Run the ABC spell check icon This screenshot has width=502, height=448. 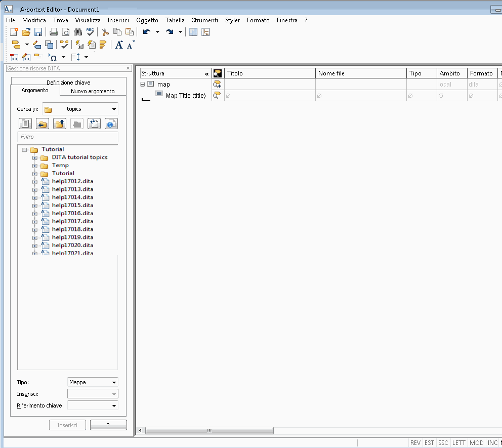90,32
